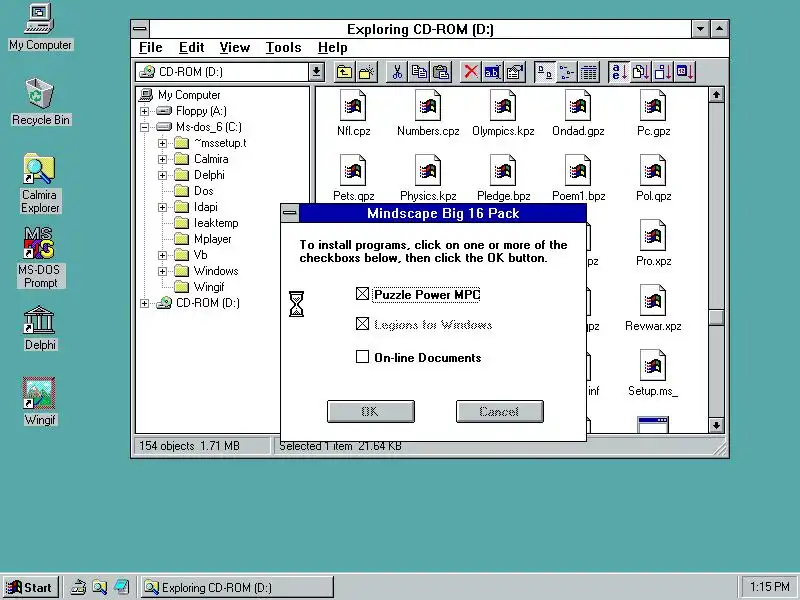Sort files by type toolbar icon
800x600 pixels.
point(640,72)
